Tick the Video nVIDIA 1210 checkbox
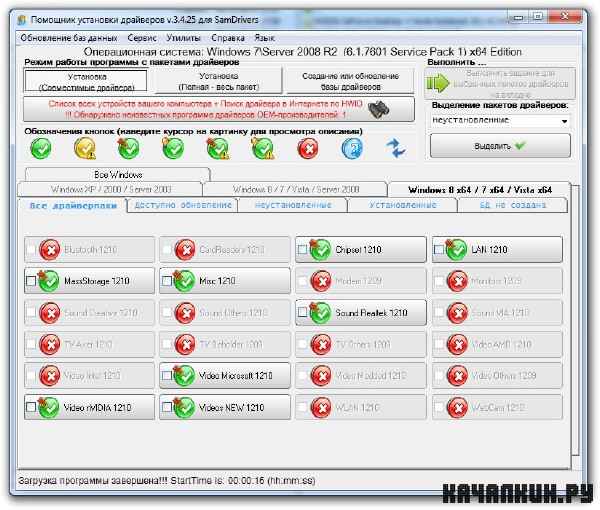Image resolution: width=600 pixels, height=510 pixels. coord(31,407)
